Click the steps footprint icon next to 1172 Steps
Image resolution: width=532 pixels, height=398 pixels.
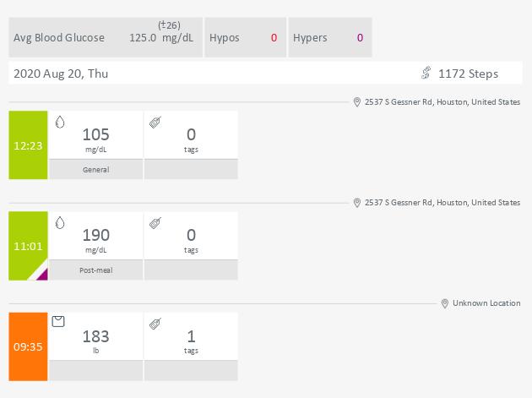pyautogui.click(x=426, y=73)
